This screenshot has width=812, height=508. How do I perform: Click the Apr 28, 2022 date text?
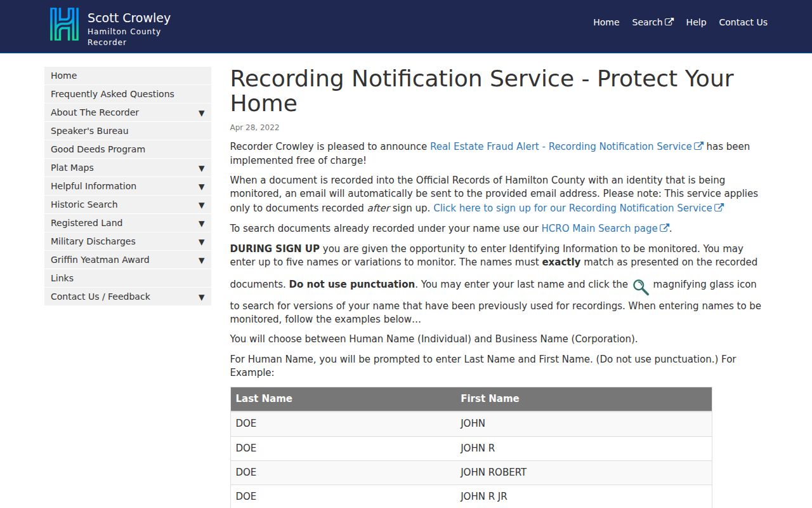[254, 128]
